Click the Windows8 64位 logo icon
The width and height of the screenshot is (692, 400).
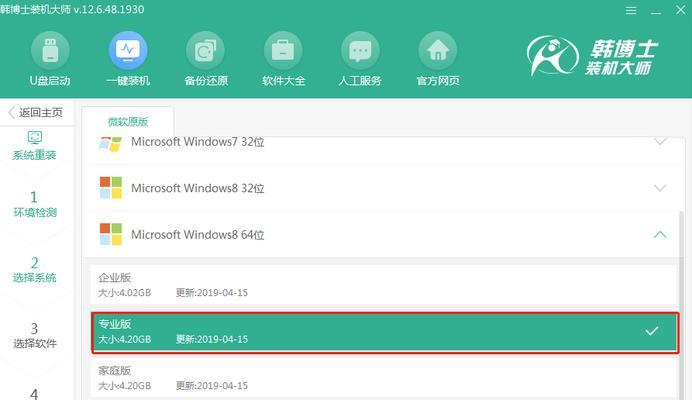110,234
